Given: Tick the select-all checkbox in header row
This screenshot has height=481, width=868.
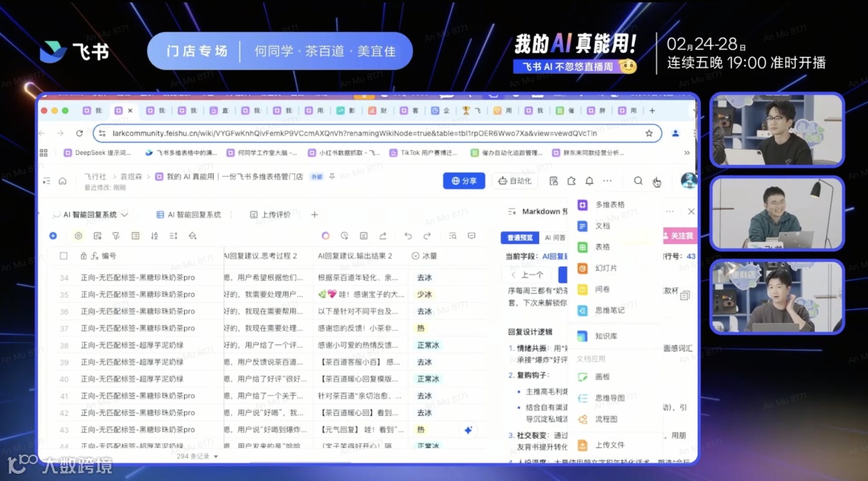Looking at the screenshot, I should click(x=63, y=256).
